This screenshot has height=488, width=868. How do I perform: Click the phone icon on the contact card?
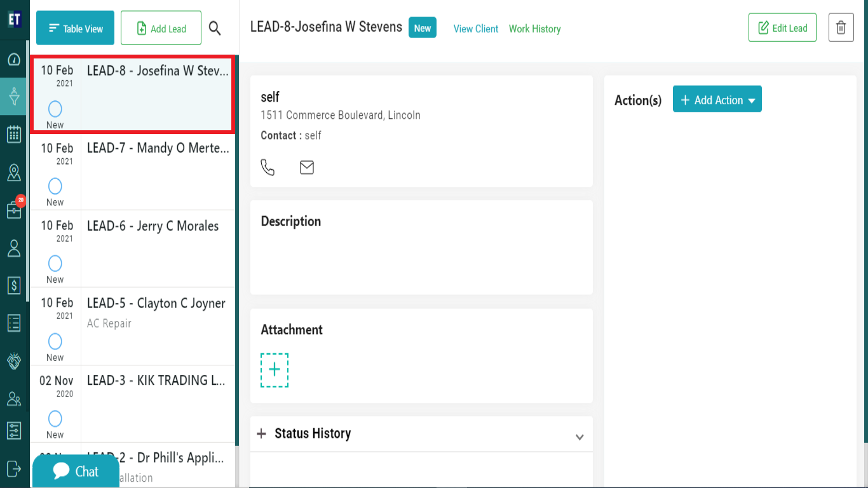[268, 167]
